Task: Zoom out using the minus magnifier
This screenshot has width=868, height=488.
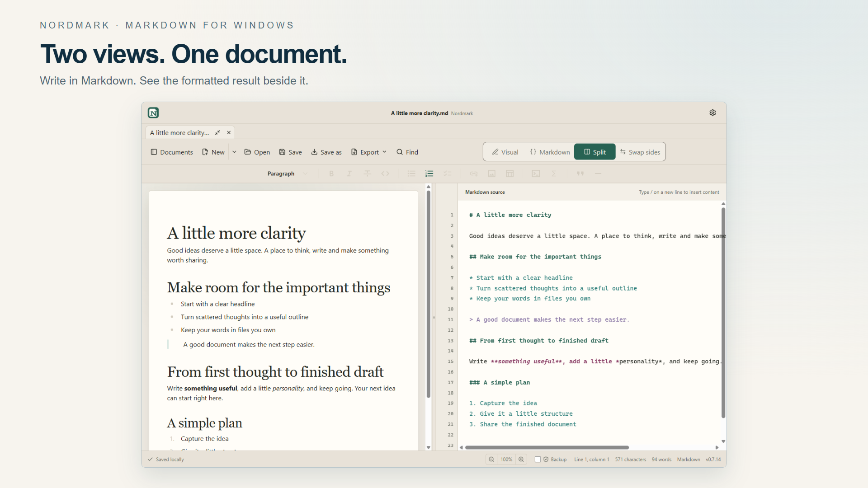Action: pos(491,460)
